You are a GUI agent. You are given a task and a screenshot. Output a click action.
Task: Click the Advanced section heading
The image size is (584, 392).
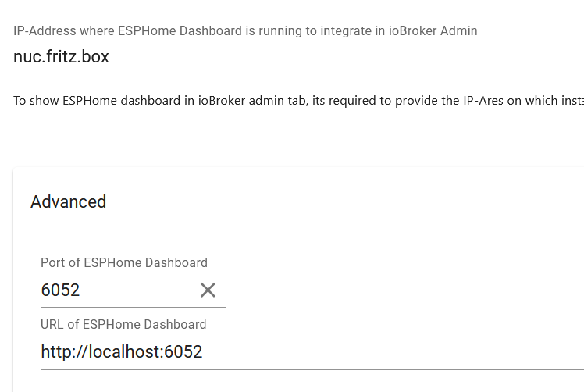click(x=68, y=201)
